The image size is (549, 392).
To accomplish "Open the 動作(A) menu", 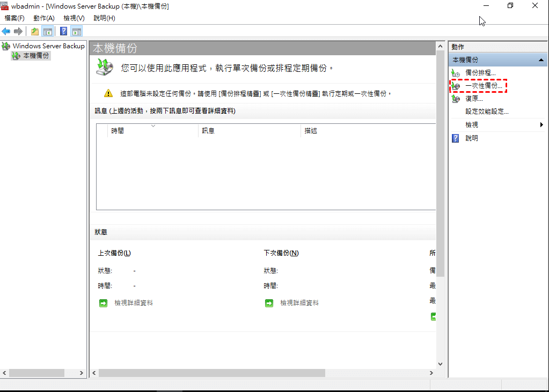I will (44, 18).
